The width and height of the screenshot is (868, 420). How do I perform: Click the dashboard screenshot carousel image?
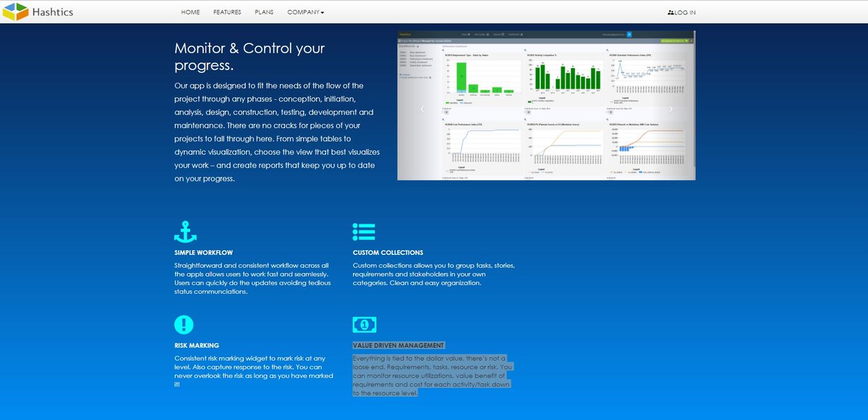click(546, 105)
